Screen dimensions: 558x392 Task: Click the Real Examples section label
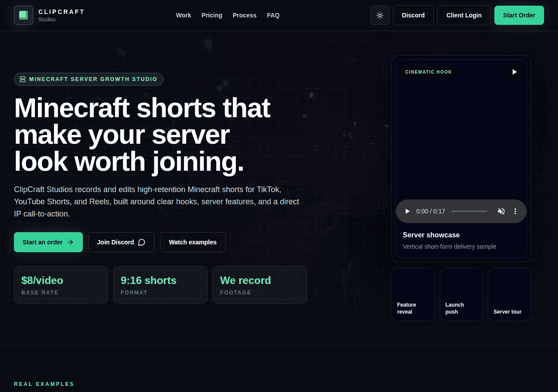[44, 384]
